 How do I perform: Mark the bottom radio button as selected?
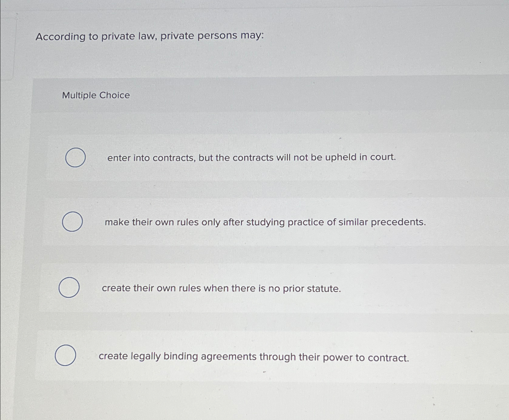coord(66,356)
